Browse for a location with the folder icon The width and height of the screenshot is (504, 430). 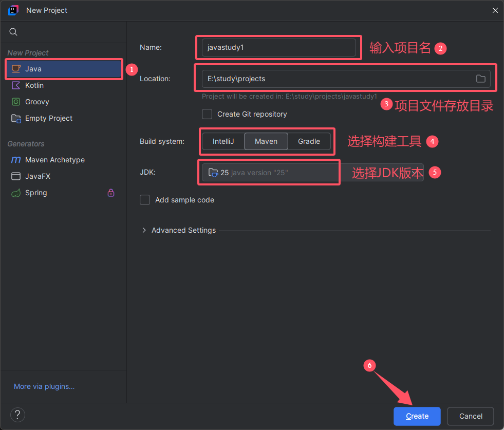click(x=480, y=79)
